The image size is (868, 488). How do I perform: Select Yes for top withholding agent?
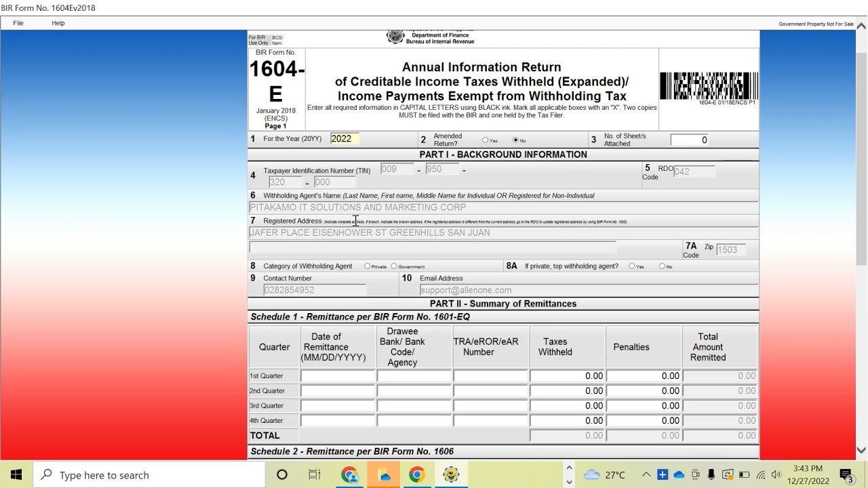(632, 266)
